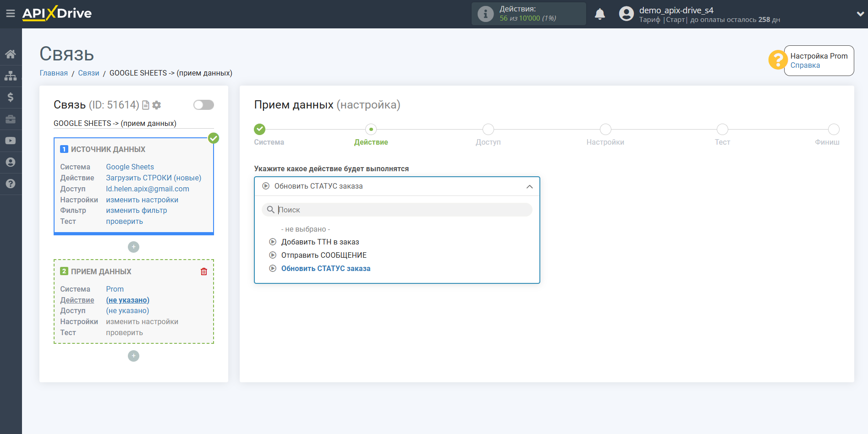
Task: Click the search field in dropdown
Action: tap(397, 210)
